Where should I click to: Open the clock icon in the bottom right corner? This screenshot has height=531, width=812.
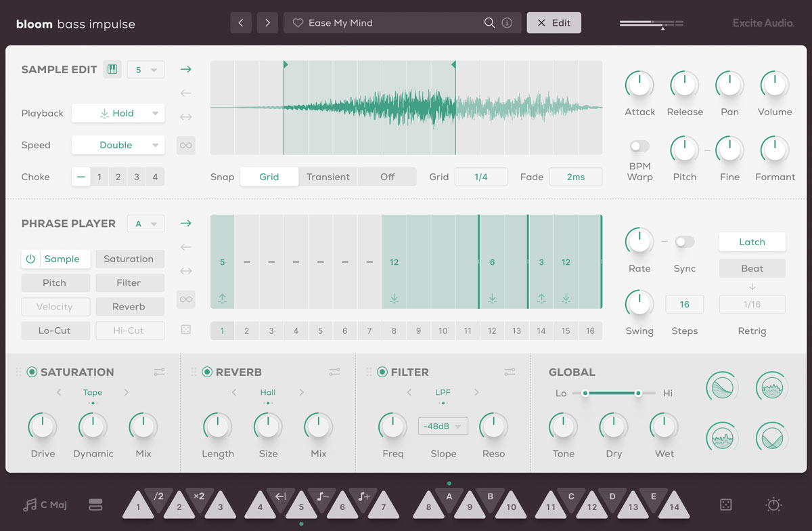pos(773,505)
